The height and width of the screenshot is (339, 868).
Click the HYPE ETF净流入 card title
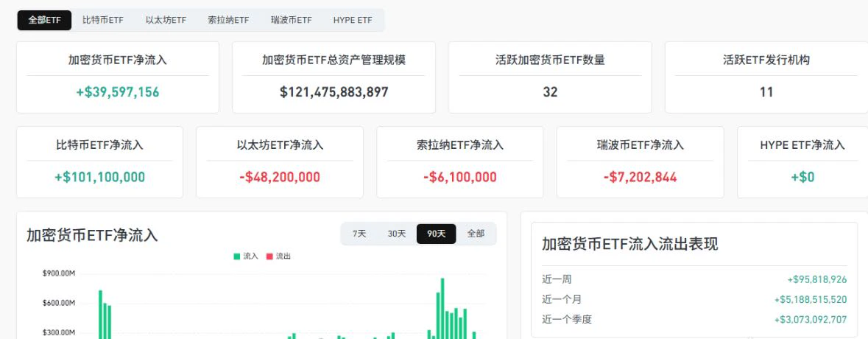802,145
